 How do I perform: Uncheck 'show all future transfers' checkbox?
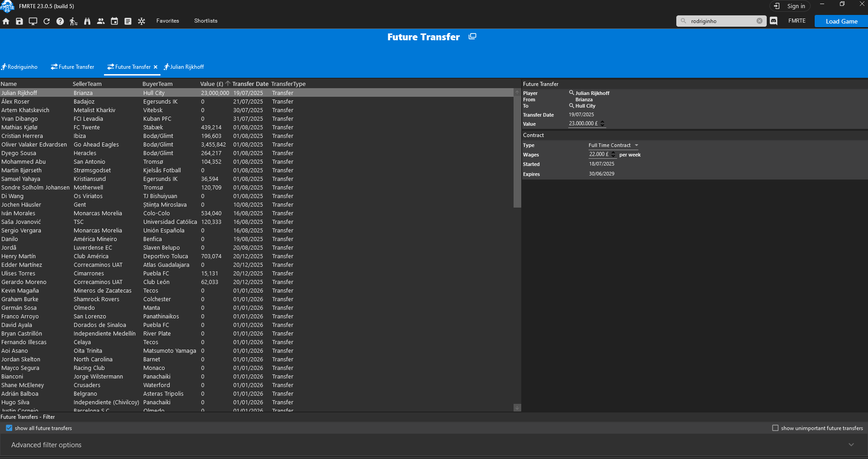coord(9,428)
